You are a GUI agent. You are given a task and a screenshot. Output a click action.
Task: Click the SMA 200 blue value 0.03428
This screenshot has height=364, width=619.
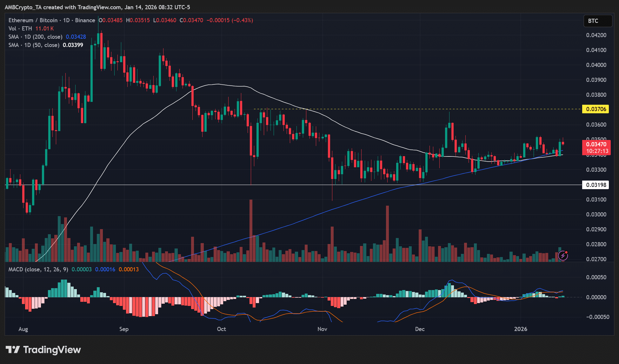click(x=75, y=37)
